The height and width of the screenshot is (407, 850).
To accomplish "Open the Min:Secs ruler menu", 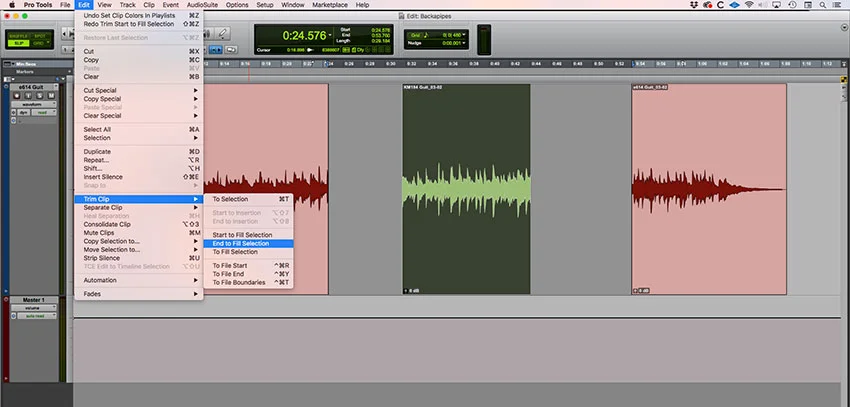I will click(14, 64).
